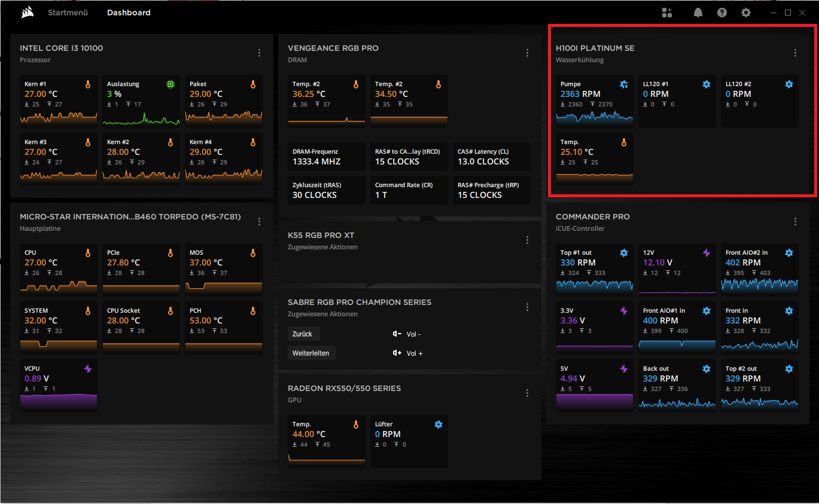819x504 pixels.
Task: Click the LL120 #1 fan gear icon
Action: click(x=707, y=84)
